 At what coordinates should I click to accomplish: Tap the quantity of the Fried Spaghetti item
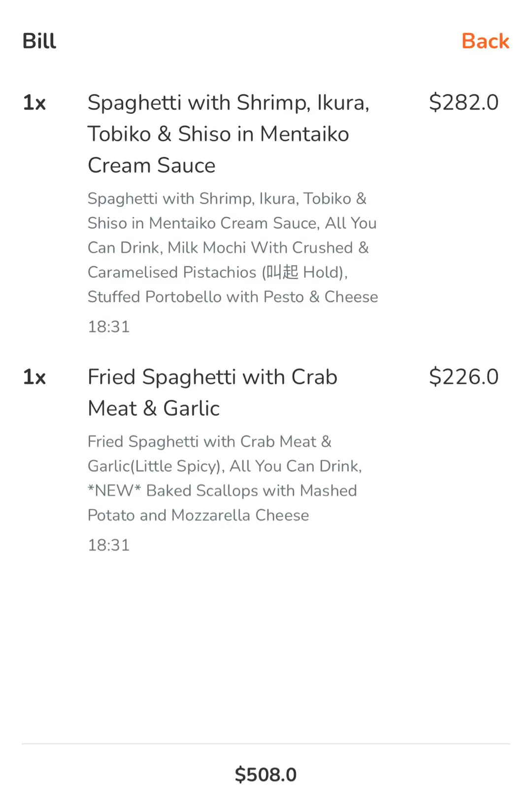(34, 378)
